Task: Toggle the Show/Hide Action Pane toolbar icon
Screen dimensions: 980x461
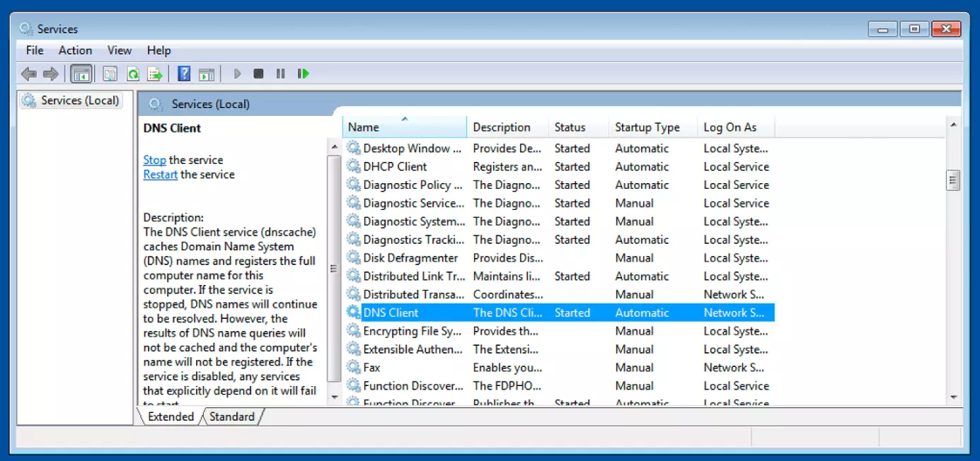Action: tap(207, 74)
